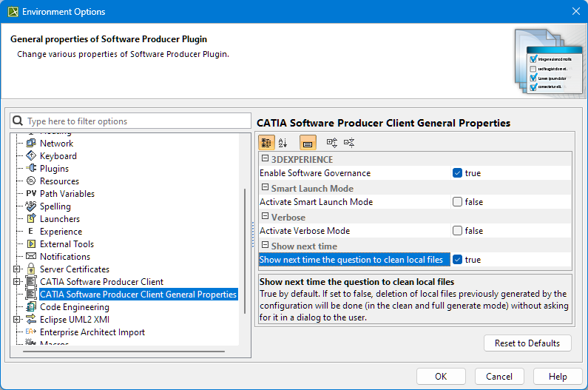Open the Network options
The width and height of the screenshot is (588, 390).
56,144
